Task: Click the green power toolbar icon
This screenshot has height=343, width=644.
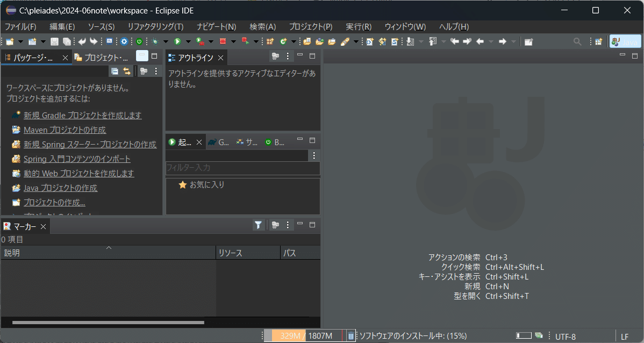Action: [139, 41]
